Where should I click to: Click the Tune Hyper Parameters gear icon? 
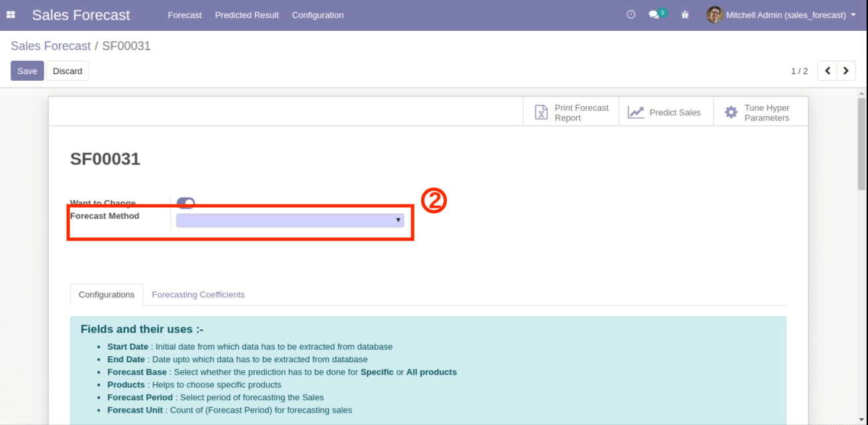[732, 112]
